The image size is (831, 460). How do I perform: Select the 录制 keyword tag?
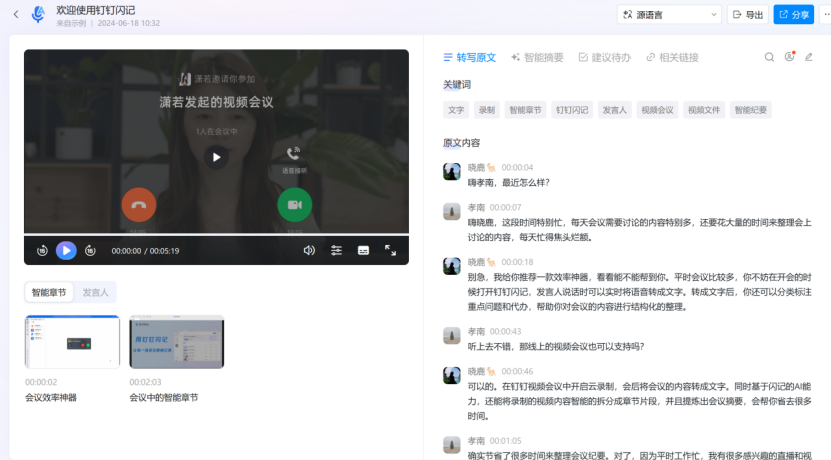click(487, 110)
